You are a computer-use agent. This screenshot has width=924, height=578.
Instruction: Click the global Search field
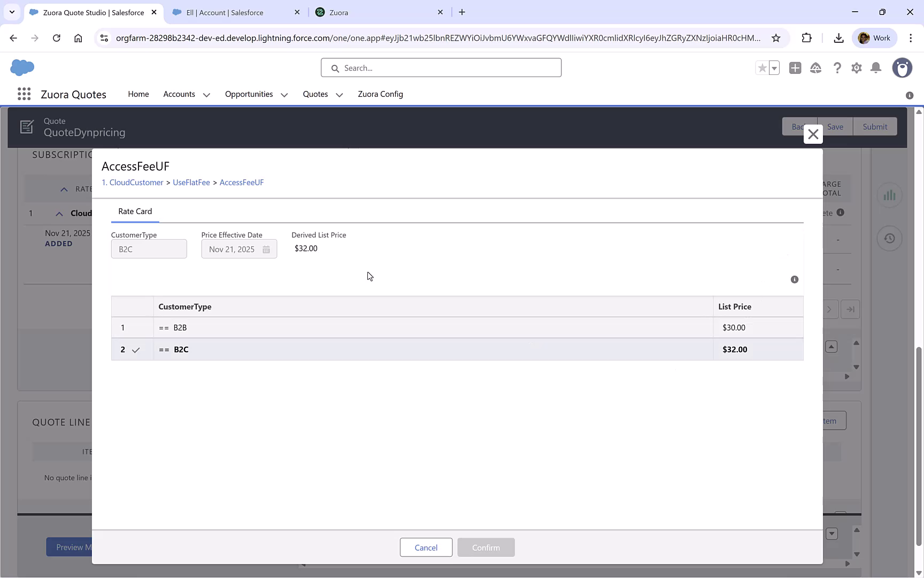pyautogui.click(x=441, y=67)
